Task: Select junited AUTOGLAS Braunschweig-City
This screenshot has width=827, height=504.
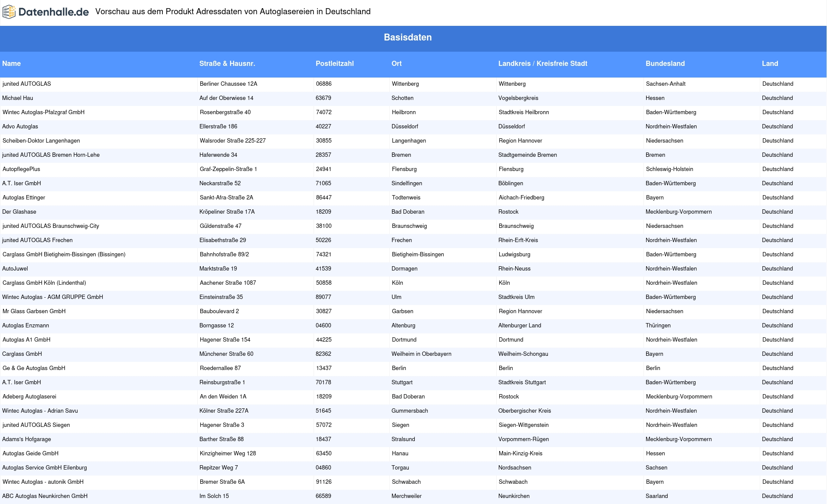Action: pyautogui.click(x=51, y=226)
